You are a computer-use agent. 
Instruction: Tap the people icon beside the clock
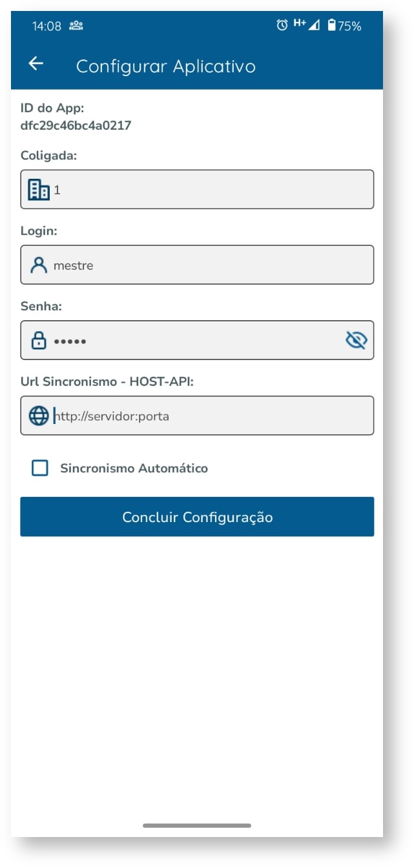pyautogui.click(x=76, y=26)
